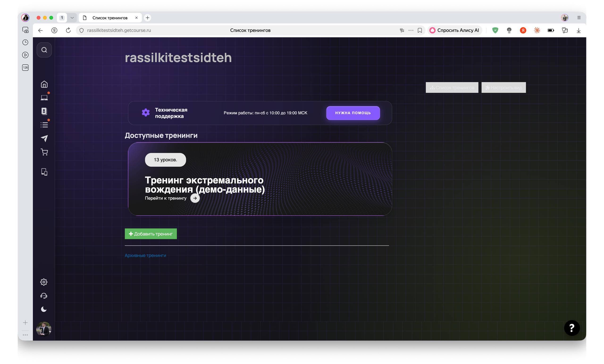The image size is (604, 364).
Task: Click the Yandex ID icon near back arrow
Action: 54,30
